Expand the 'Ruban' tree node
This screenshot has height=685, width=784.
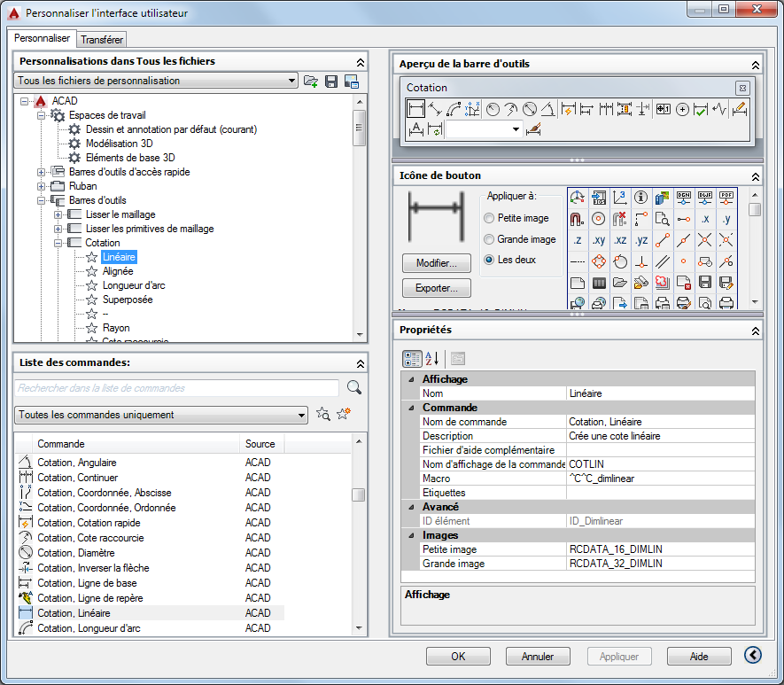tap(41, 186)
